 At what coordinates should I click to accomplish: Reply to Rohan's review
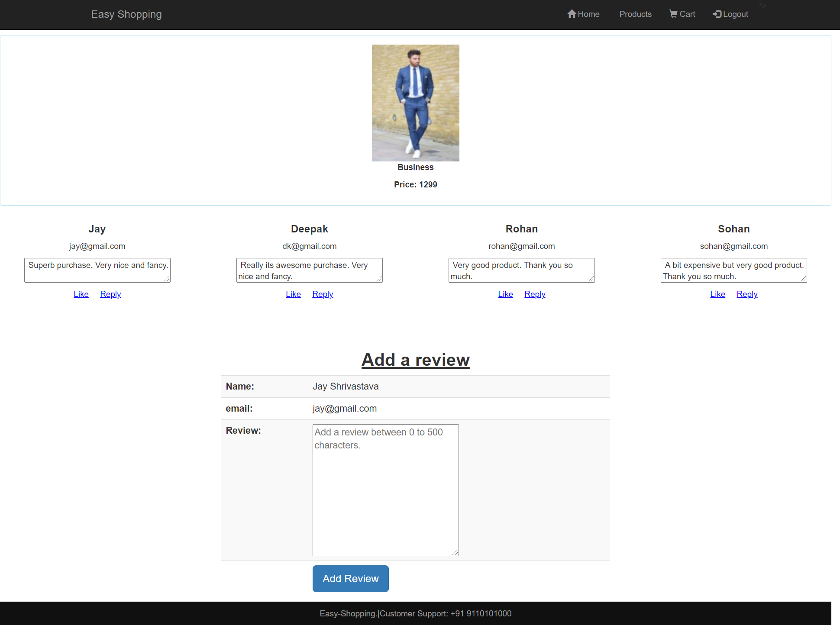click(535, 294)
